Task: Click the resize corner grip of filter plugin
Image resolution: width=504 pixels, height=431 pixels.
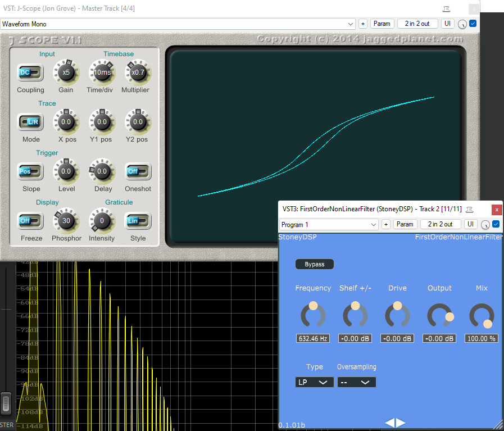Action: coord(498,426)
